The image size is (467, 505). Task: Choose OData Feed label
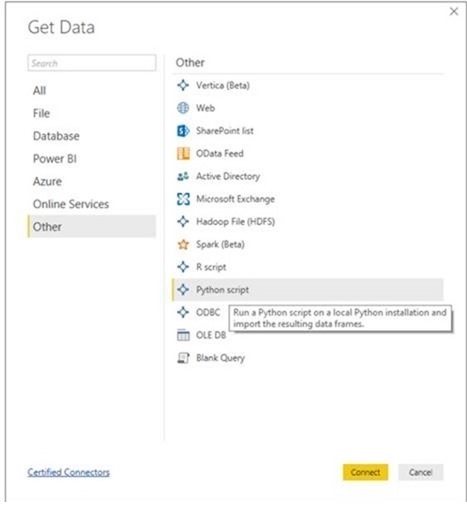point(220,153)
